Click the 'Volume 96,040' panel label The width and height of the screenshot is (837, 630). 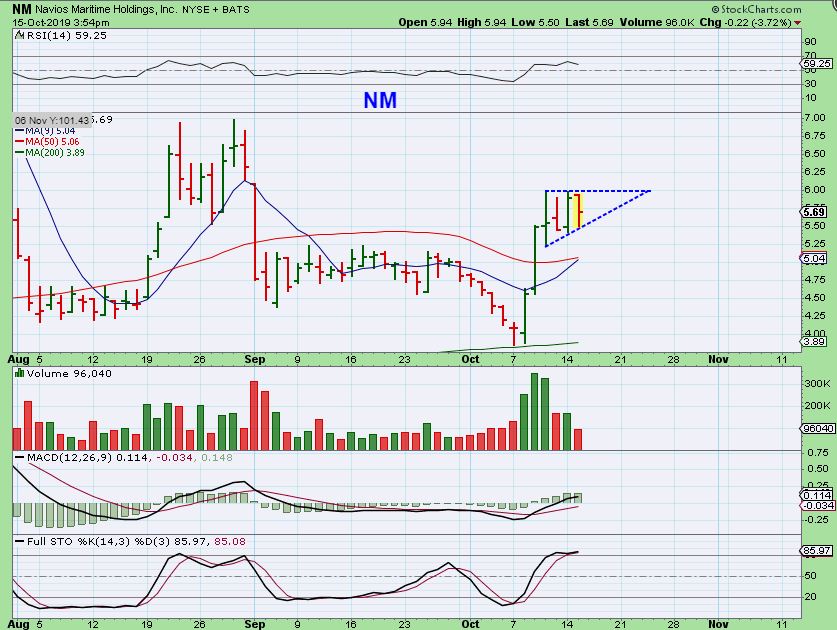(69, 374)
